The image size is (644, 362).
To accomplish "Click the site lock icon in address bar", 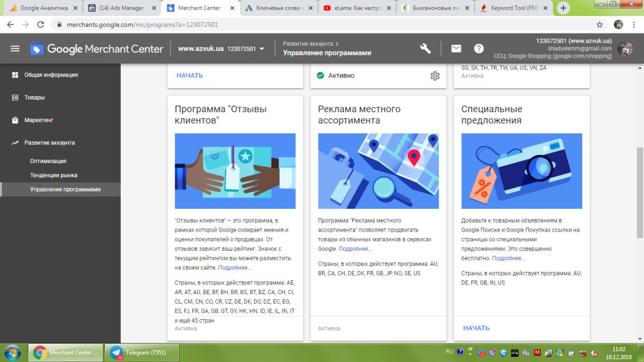I will point(58,24).
